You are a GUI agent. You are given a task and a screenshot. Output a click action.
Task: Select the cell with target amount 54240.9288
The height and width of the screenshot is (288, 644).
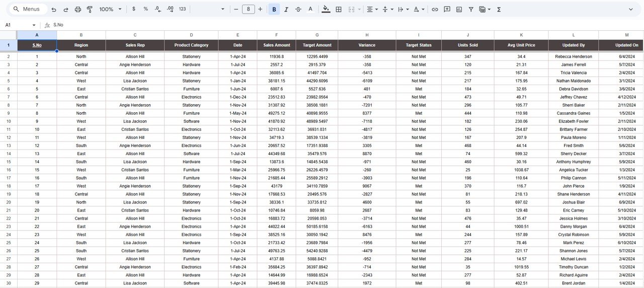click(x=317, y=251)
